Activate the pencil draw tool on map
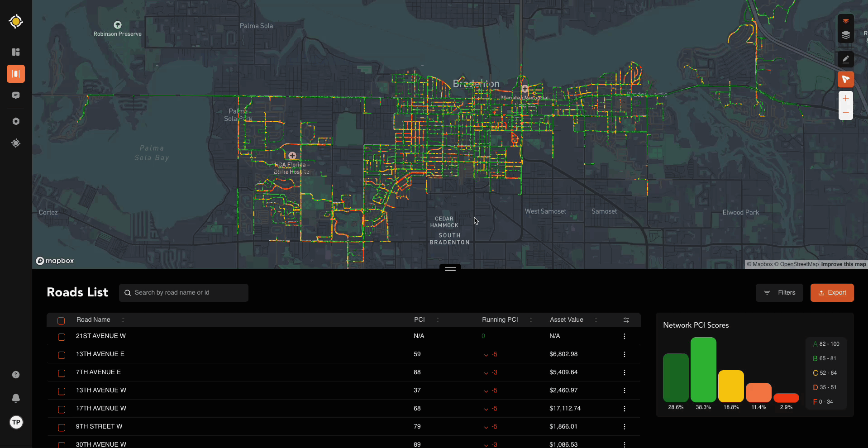The height and width of the screenshot is (448, 868). [x=845, y=59]
